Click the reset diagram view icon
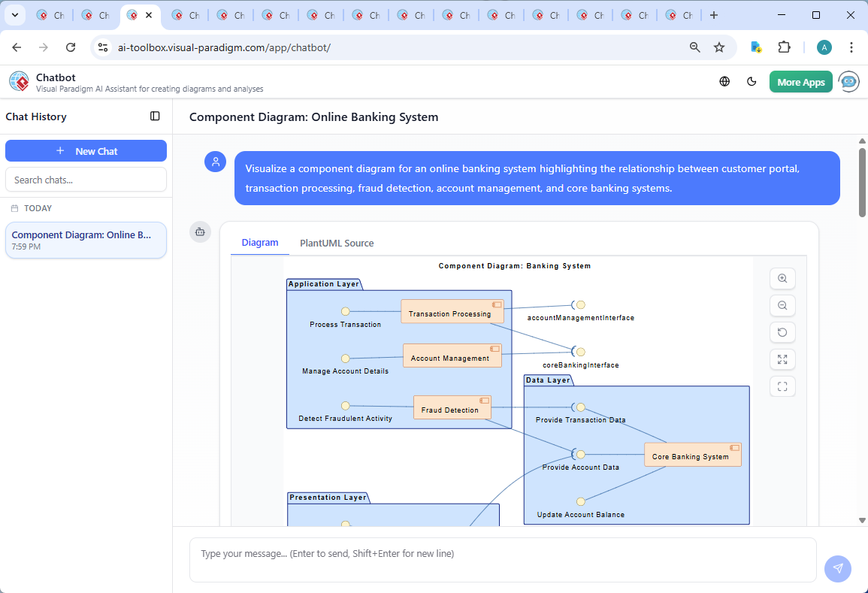This screenshot has width=868, height=593. [x=782, y=332]
